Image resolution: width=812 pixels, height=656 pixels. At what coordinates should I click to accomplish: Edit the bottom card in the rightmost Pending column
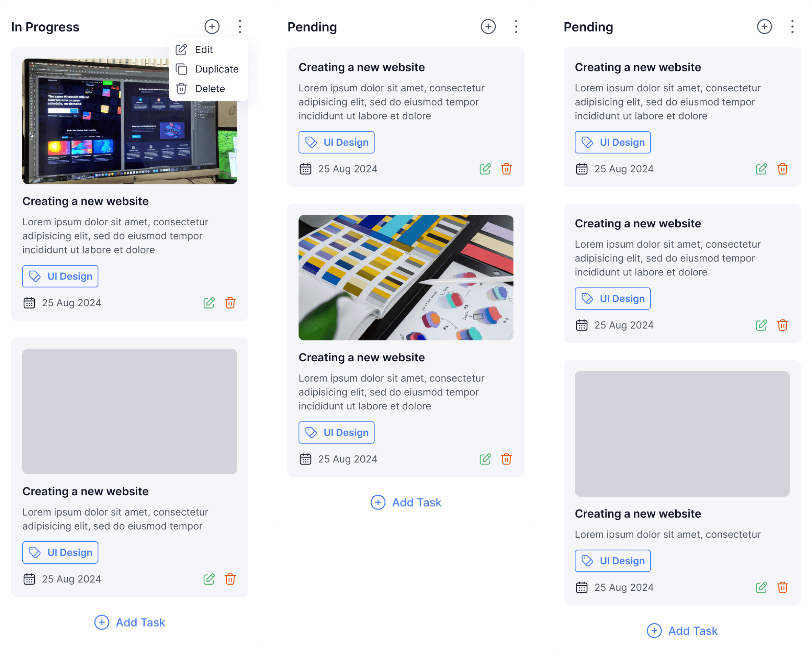point(761,587)
